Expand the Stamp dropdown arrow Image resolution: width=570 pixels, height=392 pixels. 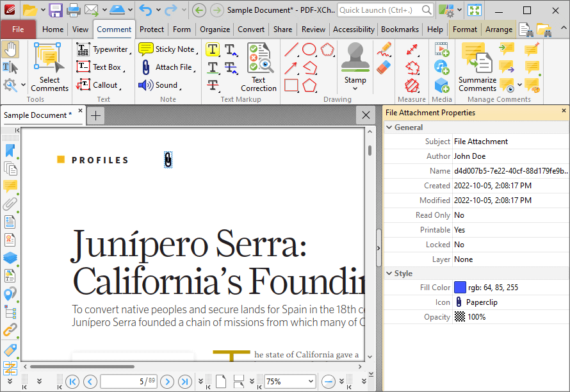(x=355, y=88)
